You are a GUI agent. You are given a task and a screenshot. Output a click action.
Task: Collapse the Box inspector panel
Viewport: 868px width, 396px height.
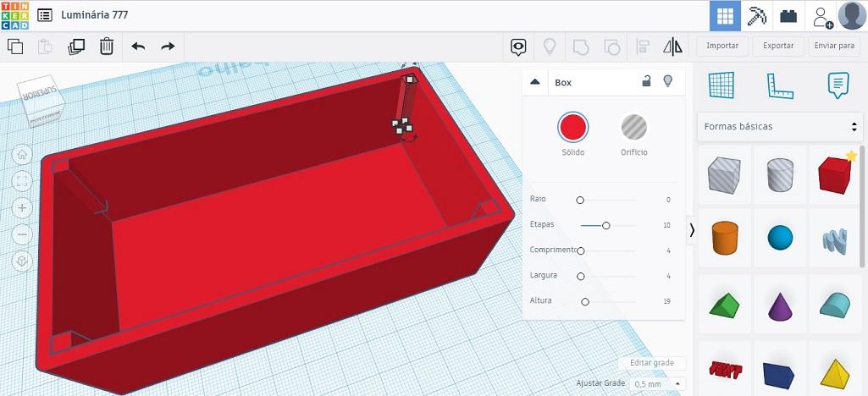pyautogui.click(x=534, y=82)
